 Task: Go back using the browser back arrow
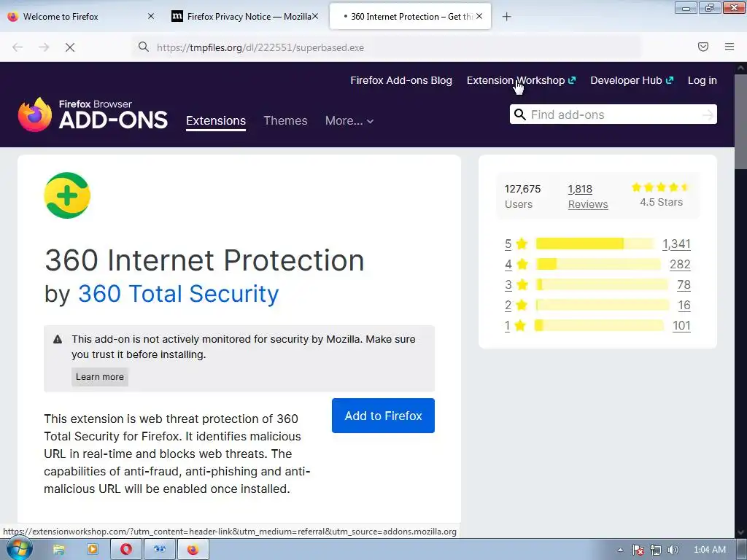18,47
